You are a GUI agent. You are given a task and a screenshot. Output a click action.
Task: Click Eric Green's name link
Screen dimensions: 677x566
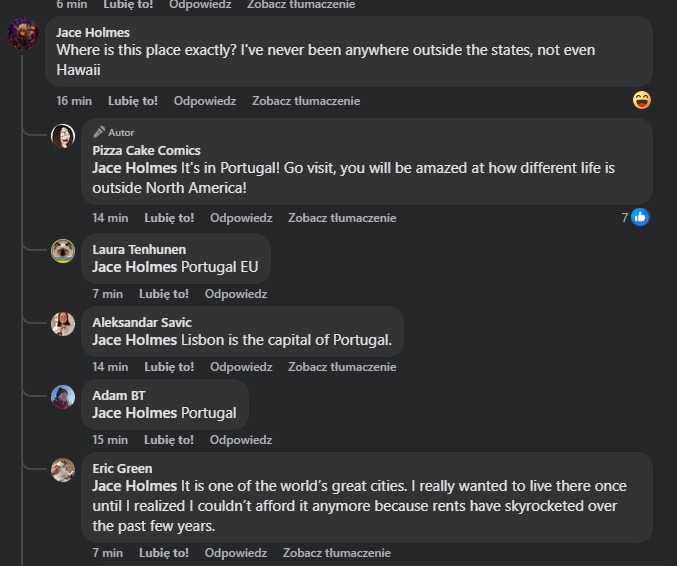[122, 468]
